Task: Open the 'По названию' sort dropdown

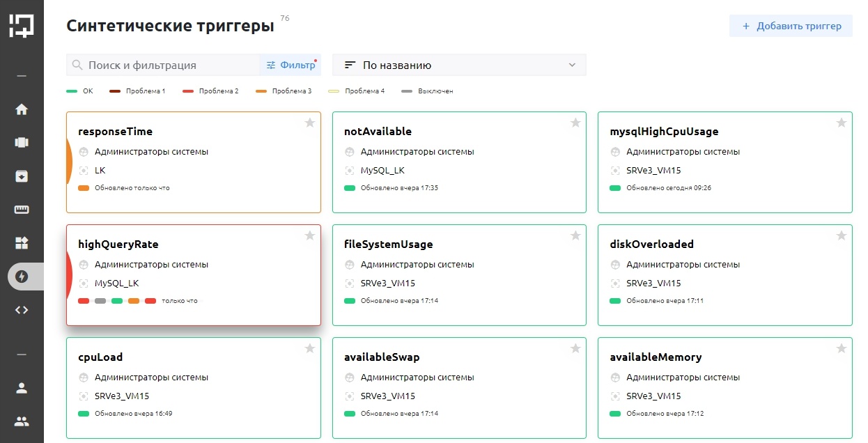Action: [459, 65]
